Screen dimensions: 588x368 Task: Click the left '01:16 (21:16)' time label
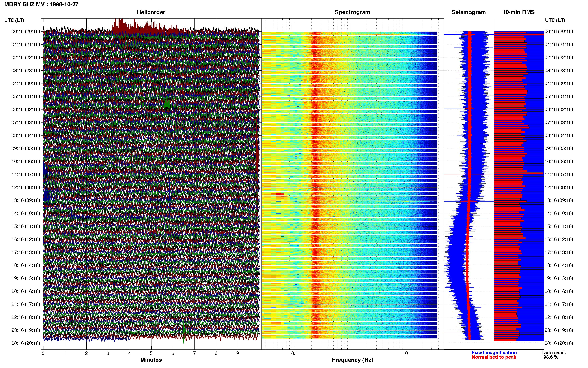tap(26, 45)
